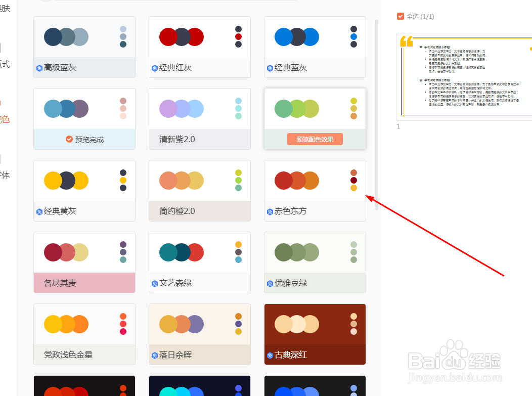532x396 pixels.
Task: Apply the 各尽其责 color scheme
Action: pyautogui.click(x=84, y=262)
